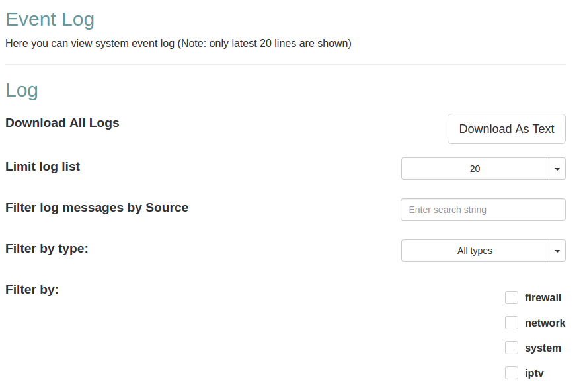The height and width of the screenshot is (392, 585).
Task: Enable the firewall filter checkbox
Action: [x=512, y=297]
